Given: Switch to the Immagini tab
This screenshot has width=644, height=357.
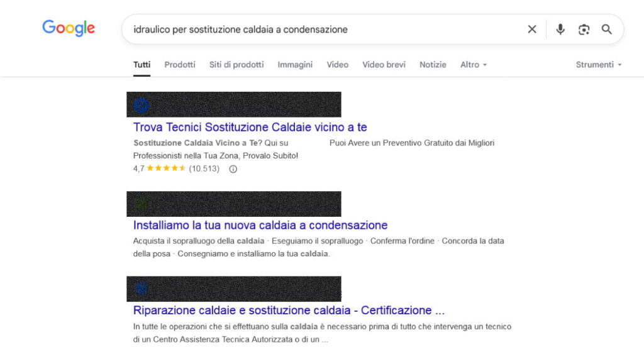Looking at the screenshot, I should [295, 65].
